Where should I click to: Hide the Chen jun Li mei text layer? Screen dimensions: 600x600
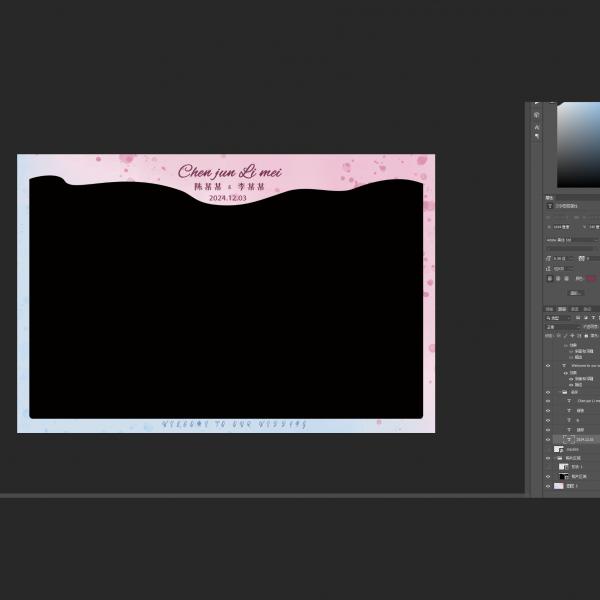point(548,401)
